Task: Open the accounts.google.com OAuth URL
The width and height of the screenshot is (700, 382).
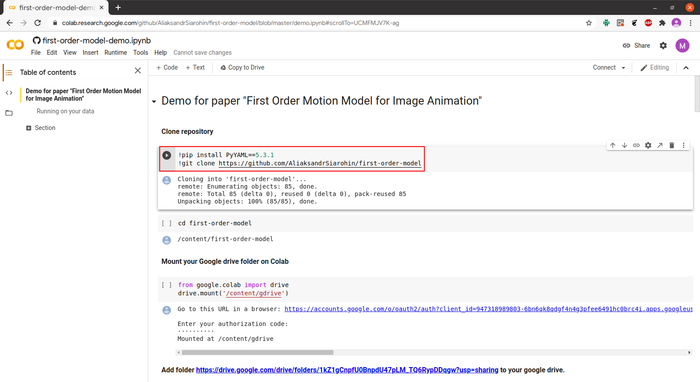Action: point(488,309)
